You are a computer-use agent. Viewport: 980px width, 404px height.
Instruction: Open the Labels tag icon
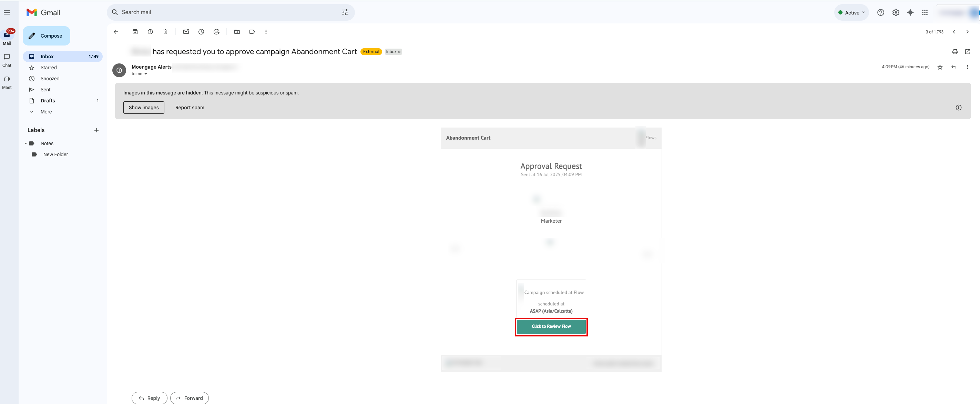[x=252, y=32]
